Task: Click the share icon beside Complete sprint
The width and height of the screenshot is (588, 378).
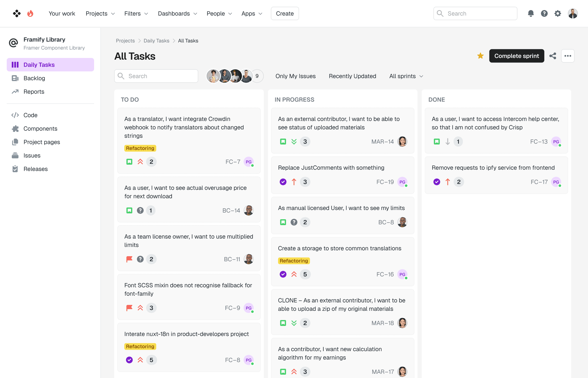Action: [x=553, y=56]
